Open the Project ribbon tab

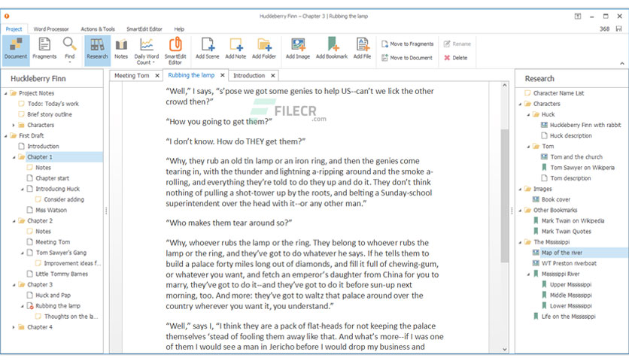pyautogui.click(x=14, y=29)
